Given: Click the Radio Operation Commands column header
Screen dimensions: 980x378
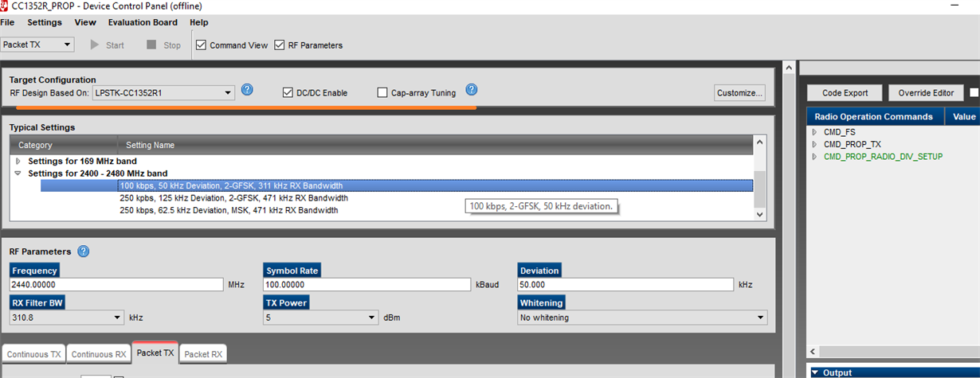Looking at the screenshot, I should click(875, 116).
